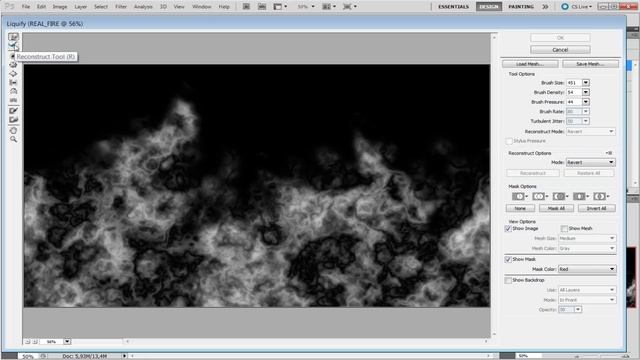Open the Filter menu
640x360 pixels.
click(x=121, y=7)
